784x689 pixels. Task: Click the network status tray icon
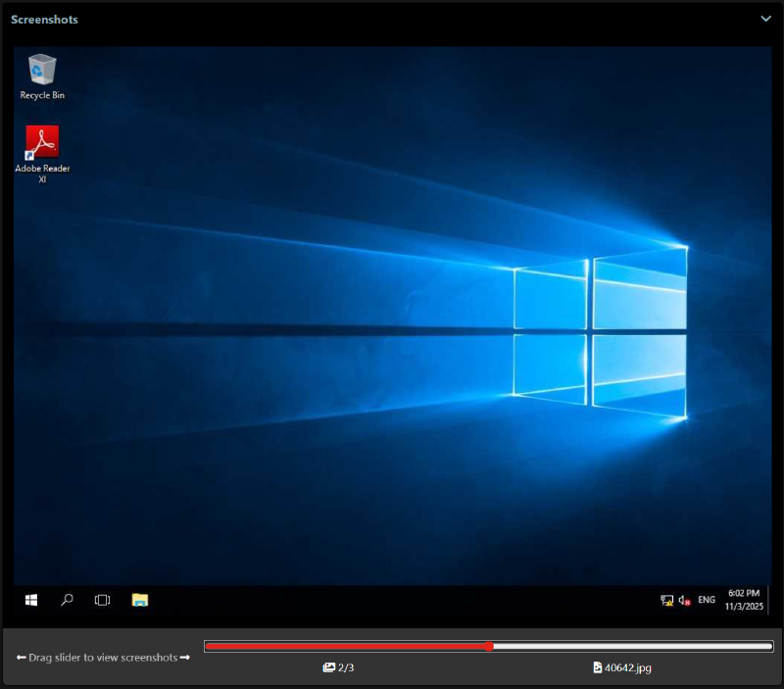pyautogui.click(x=666, y=600)
